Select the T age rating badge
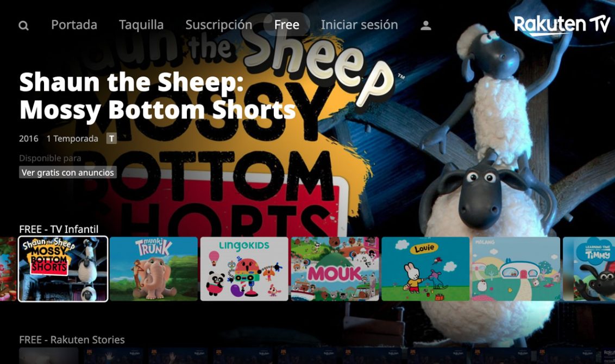The image size is (615, 364). [x=111, y=139]
